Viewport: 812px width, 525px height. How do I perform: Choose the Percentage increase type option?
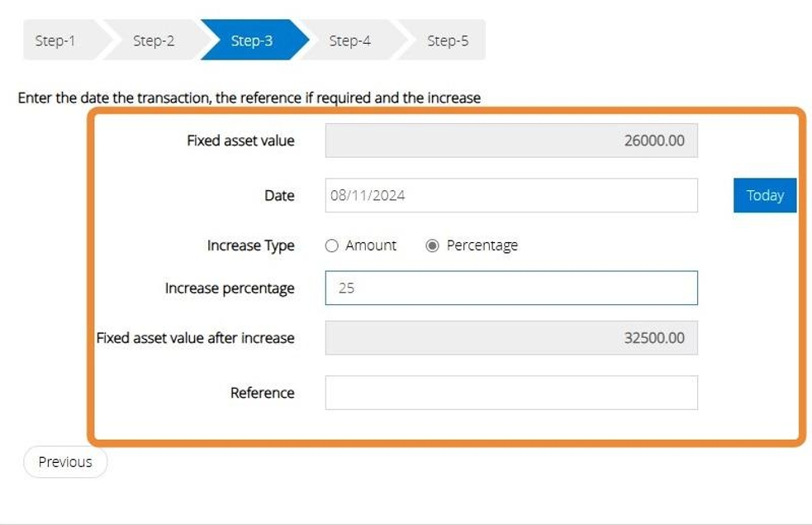pyautogui.click(x=432, y=246)
